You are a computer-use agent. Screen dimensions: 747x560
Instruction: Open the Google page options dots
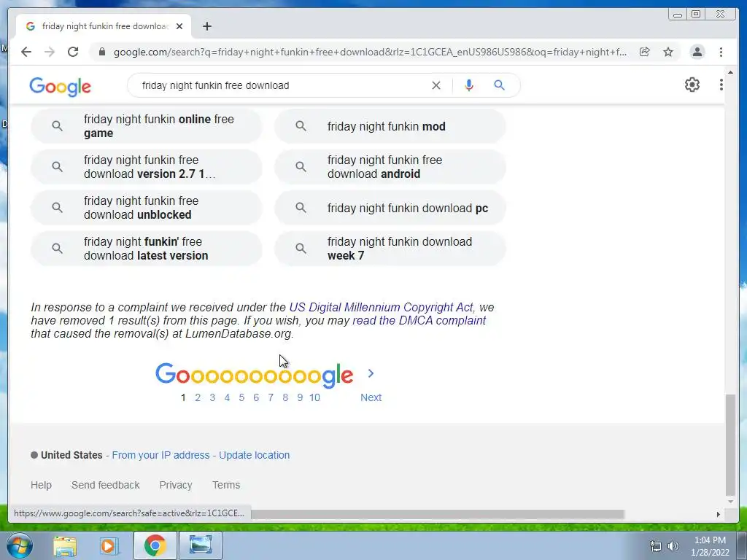coord(721,85)
